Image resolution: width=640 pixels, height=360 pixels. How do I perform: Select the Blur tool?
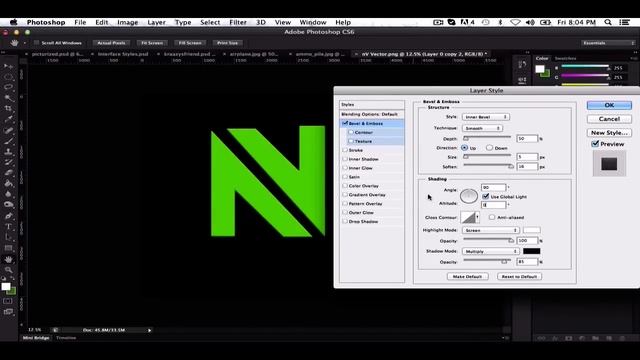point(8,194)
